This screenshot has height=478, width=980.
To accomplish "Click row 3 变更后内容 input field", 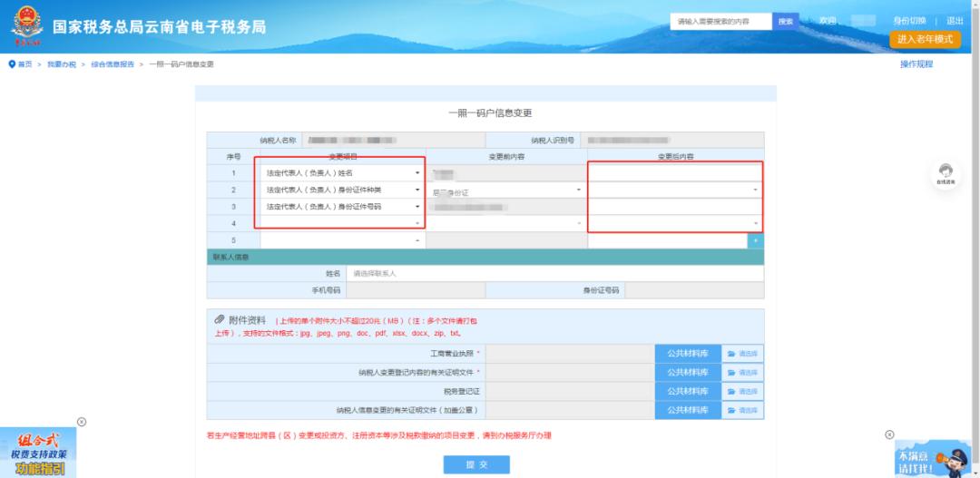I will point(676,206).
